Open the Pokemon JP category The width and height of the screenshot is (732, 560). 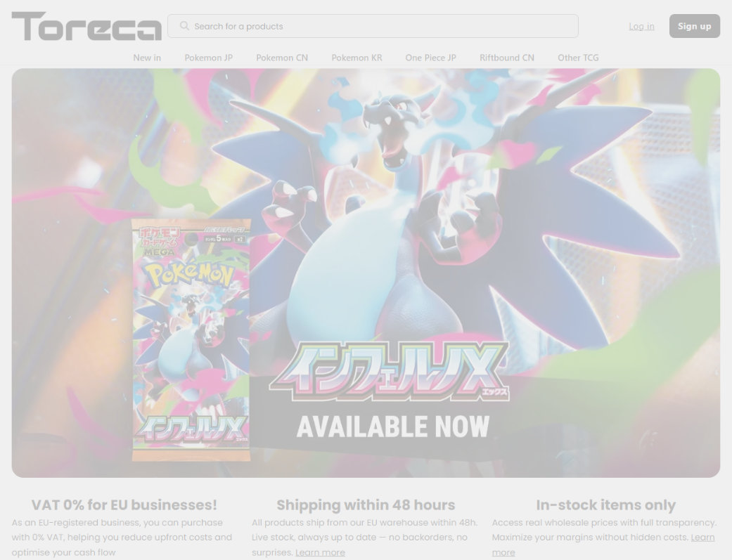[209, 58]
